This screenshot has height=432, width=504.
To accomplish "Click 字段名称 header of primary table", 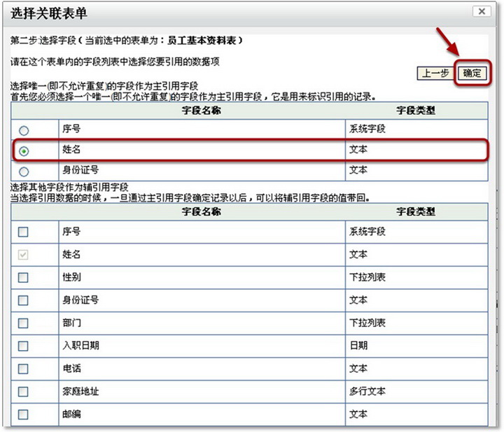I will tap(201, 111).
